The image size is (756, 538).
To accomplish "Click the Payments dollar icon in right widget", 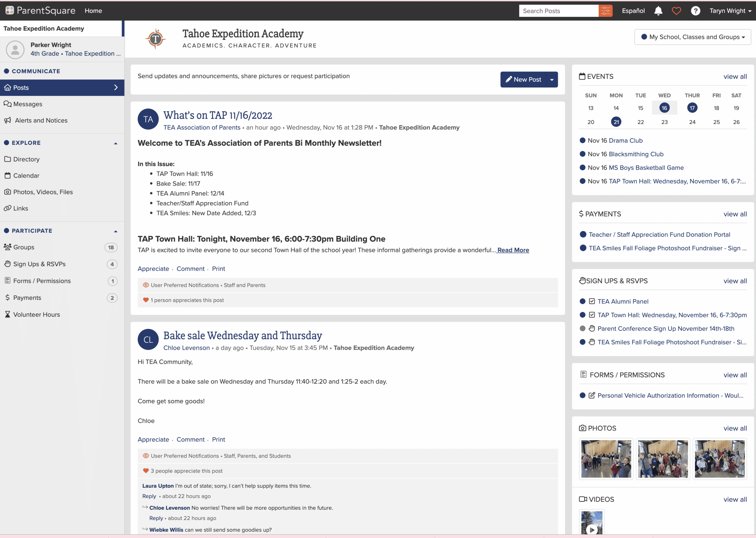I will tap(581, 214).
